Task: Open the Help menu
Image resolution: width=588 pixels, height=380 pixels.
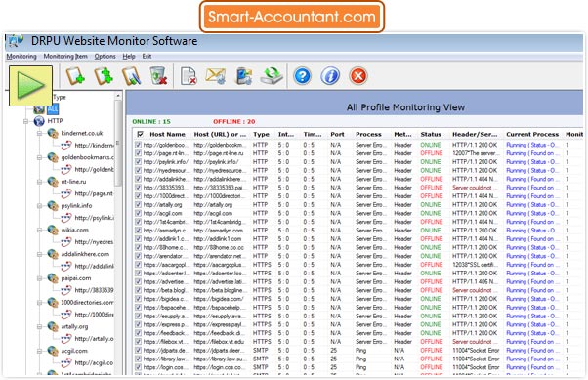Action: coord(129,57)
